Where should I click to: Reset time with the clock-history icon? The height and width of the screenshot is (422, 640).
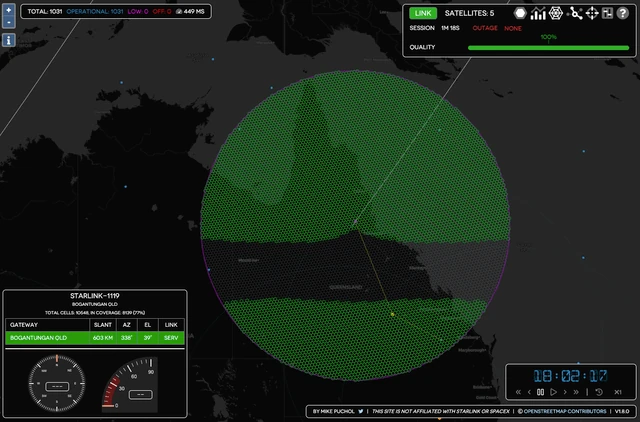pos(599,392)
